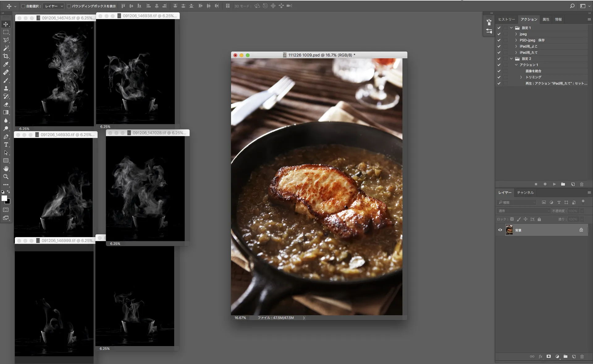593x364 pixels.
Task: Enable the auto-select checkbox
Action: coord(23,6)
